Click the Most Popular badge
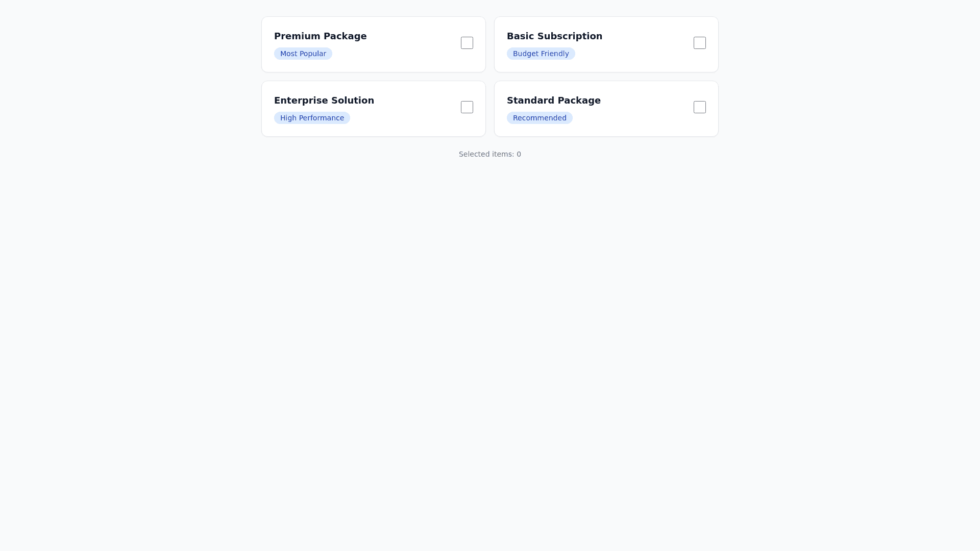 click(x=303, y=54)
